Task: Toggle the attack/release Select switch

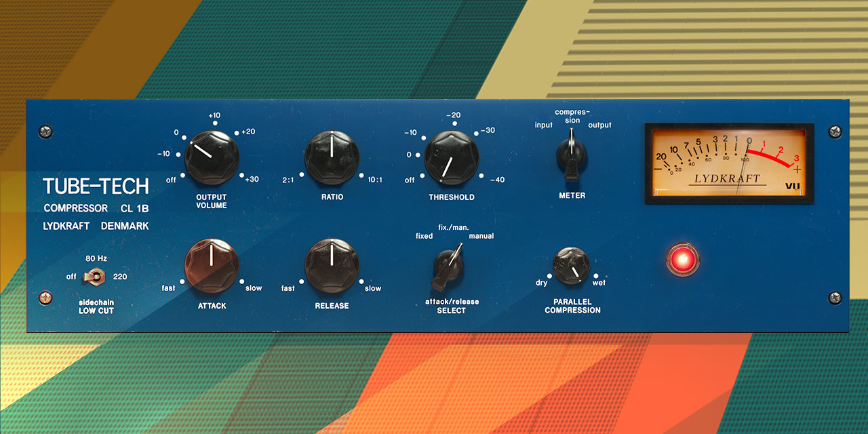Action: pyautogui.click(x=448, y=267)
